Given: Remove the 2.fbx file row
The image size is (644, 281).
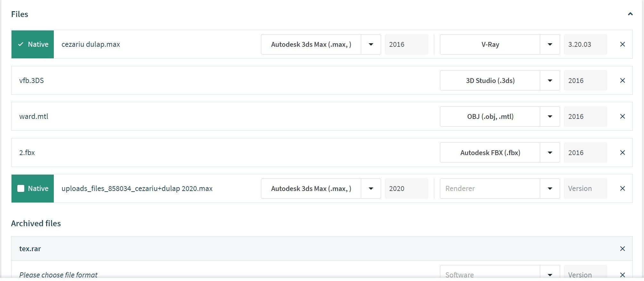Looking at the screenshot, I should pos(622,153).
